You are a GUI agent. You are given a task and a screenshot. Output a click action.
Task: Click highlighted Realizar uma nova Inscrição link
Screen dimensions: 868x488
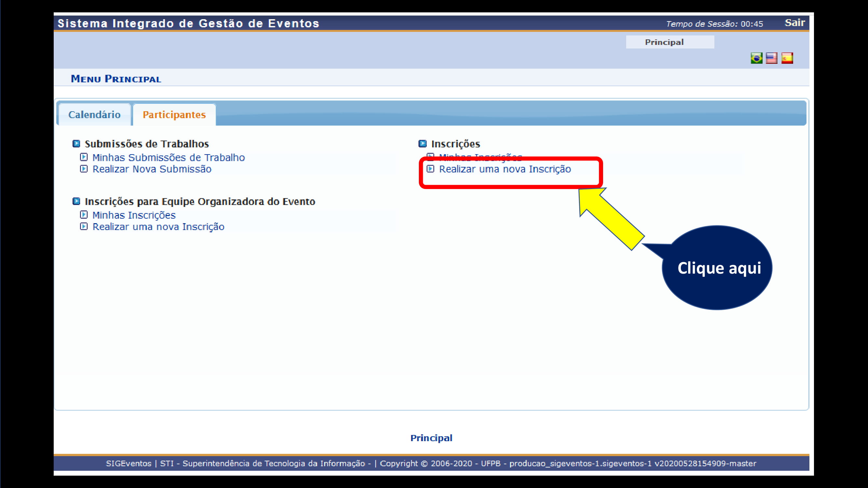point(505,169)
